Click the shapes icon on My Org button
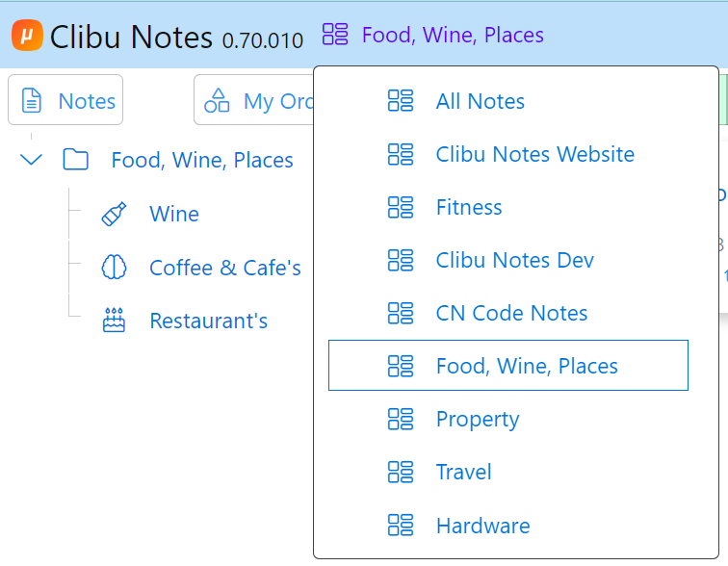The image size is (728, 566). pos(217,100)
